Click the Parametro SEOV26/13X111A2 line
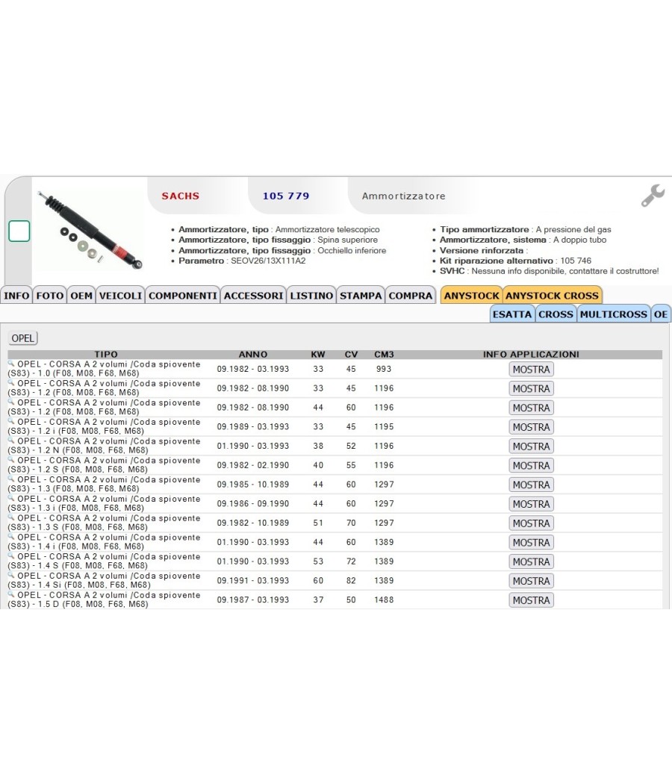 [242, 261]
